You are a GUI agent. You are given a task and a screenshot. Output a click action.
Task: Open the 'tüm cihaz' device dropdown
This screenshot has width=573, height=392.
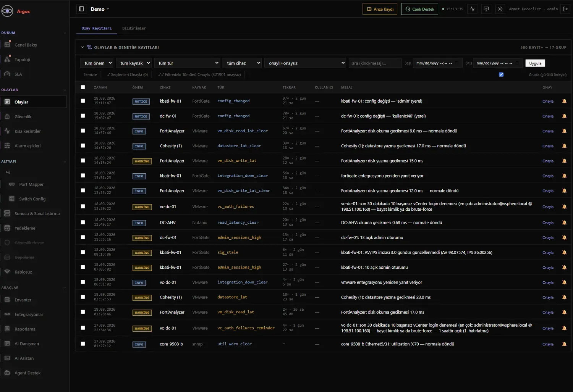pyautogui.click(x=242, y=63)
